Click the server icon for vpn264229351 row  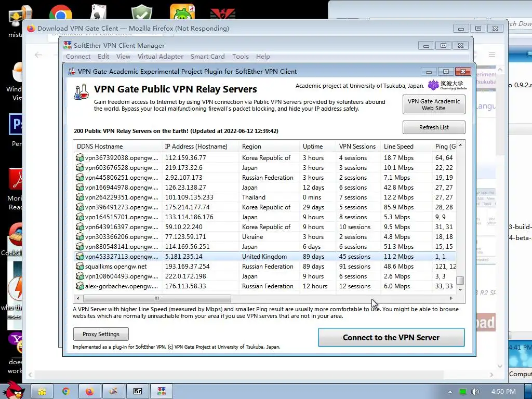(79, 197)
